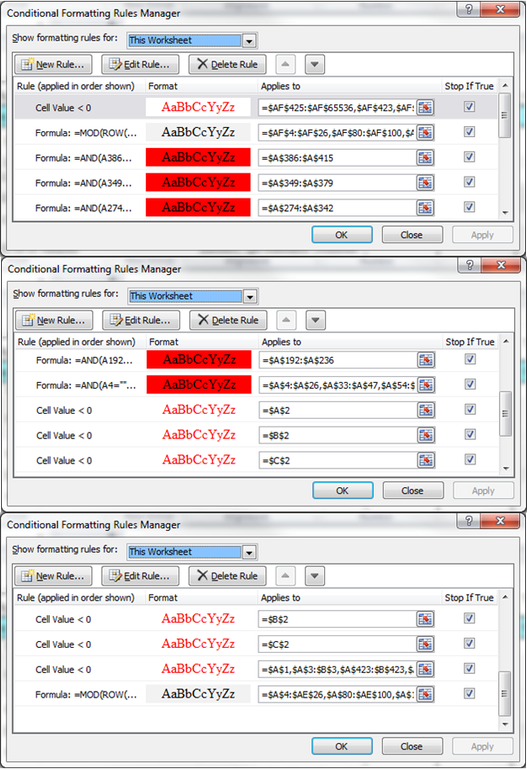Move rule down in dialog listing $A$4:$AE$26 rule

coord(315,576)
